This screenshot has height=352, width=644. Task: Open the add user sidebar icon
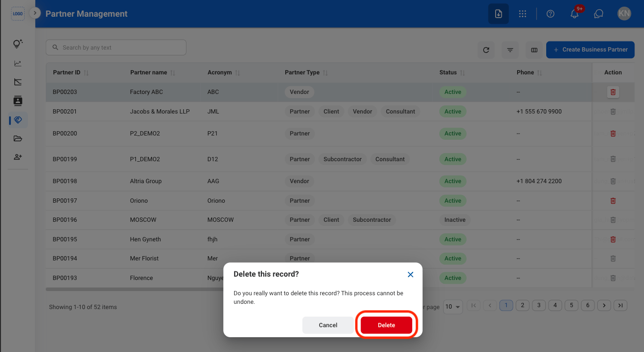tap(18, 157)
